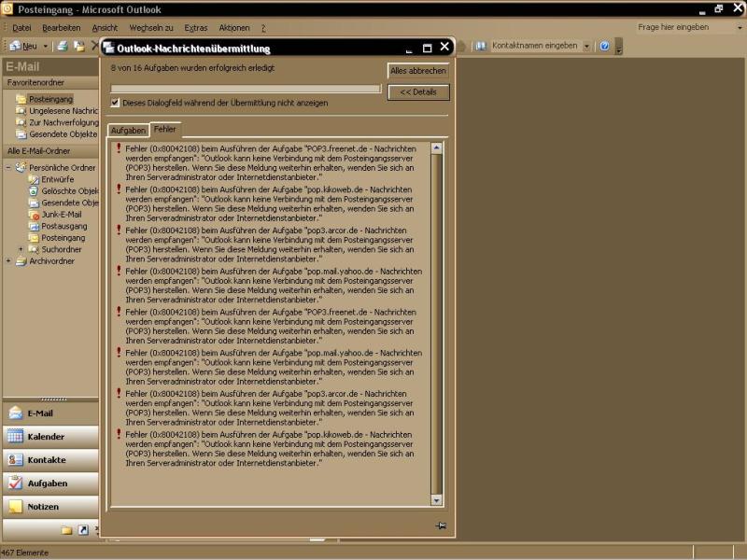This screenshot has width=747, height=560.
Task: Select the second pop.mail.yahoo.de error text
Action: point(274,367)
